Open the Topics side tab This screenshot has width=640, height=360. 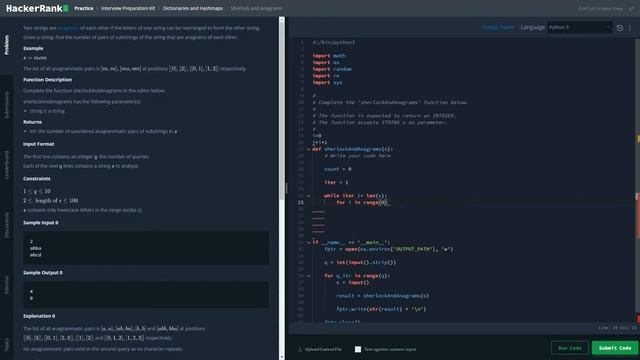(7, 345)
